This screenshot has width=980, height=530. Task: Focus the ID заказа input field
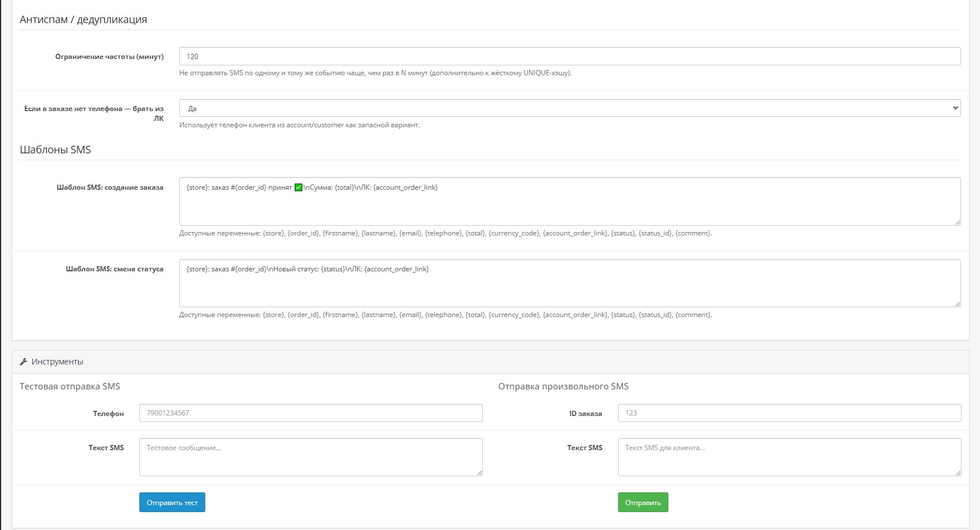789,413
